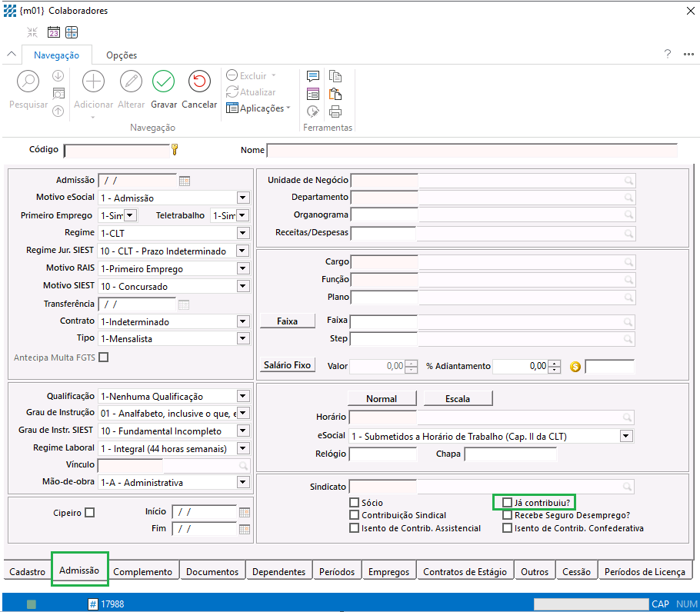Click the Excluir button
Viewport: 700px width, 612px height.
251,76
